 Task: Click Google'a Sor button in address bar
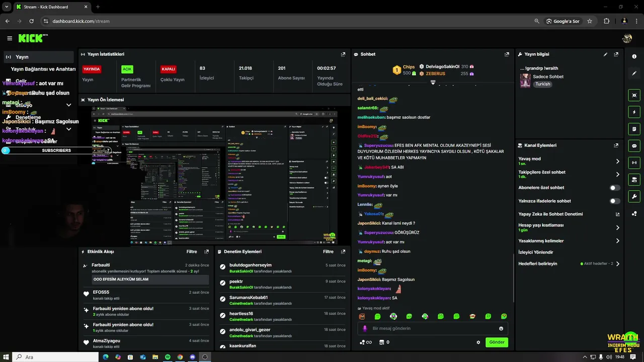point(563,21)
